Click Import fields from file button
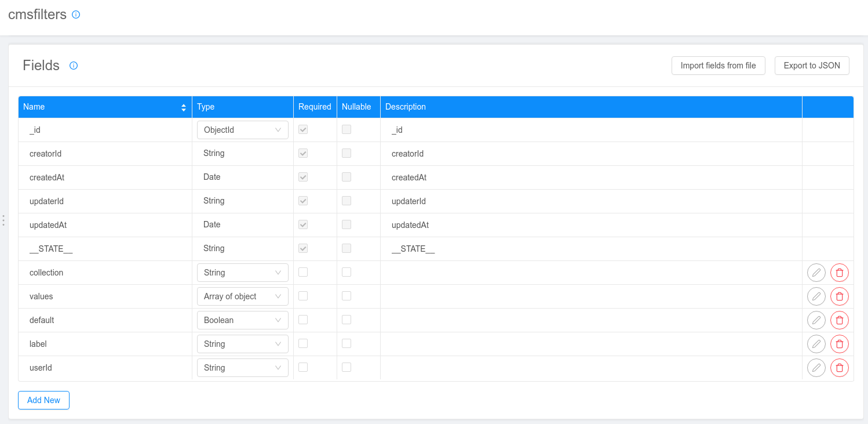Viewport: 868px width, 424px height. [x=718, y=66]
